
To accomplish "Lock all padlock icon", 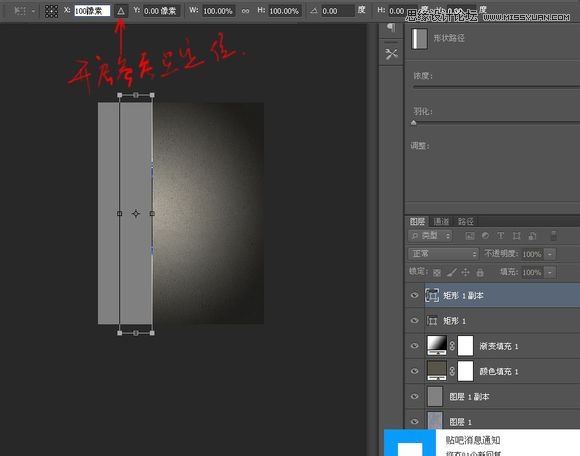I will [480, 273].
